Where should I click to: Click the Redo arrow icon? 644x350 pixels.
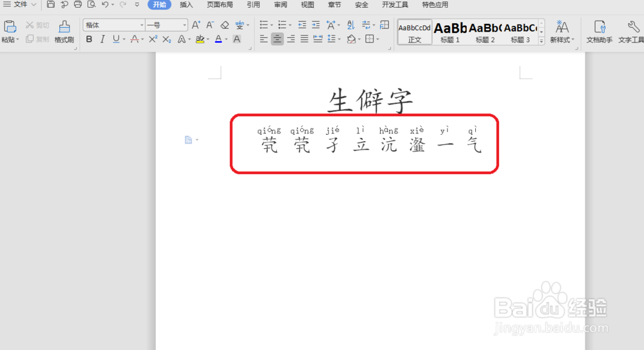[x=123, y=5]
